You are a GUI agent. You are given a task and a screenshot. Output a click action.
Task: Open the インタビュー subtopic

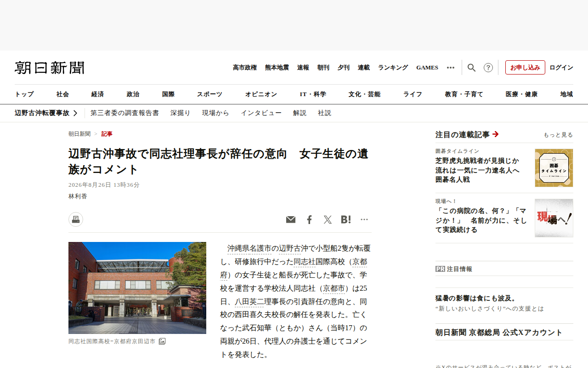(261, 113)
